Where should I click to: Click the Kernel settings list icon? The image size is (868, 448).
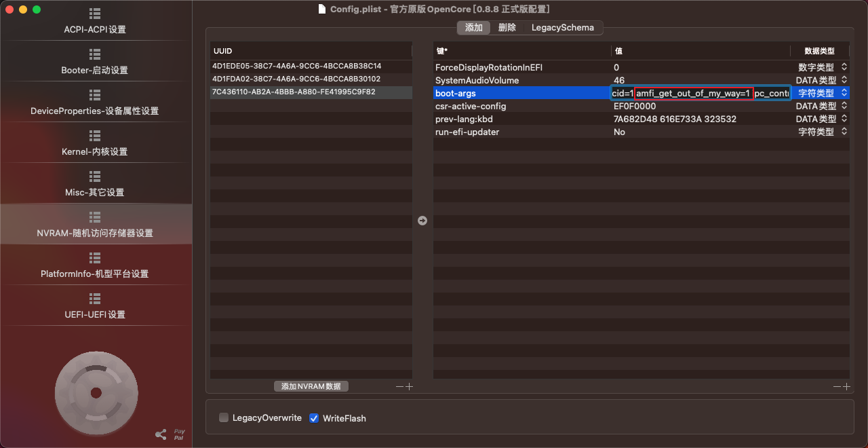pos(95,136)
